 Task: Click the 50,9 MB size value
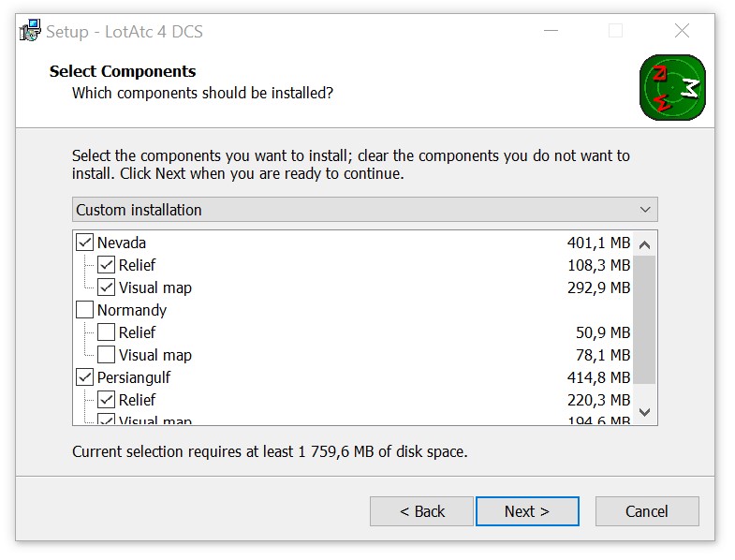point(603,332)
